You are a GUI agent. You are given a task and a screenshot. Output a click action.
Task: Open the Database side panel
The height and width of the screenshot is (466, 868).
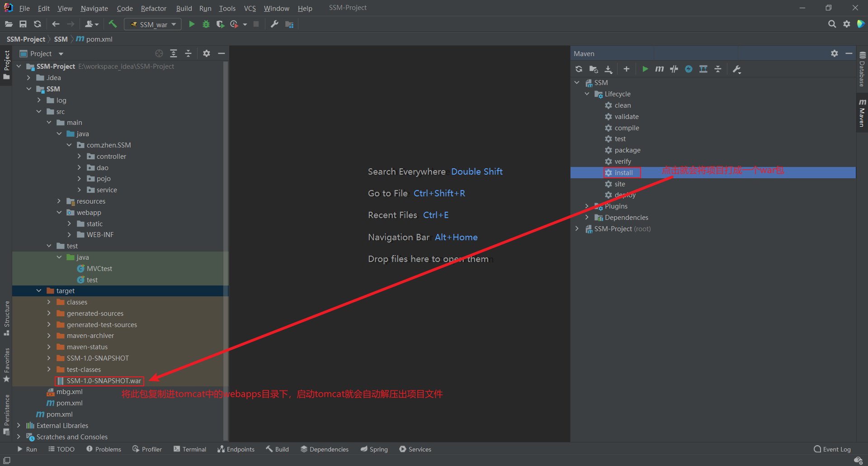coord(862,69)
